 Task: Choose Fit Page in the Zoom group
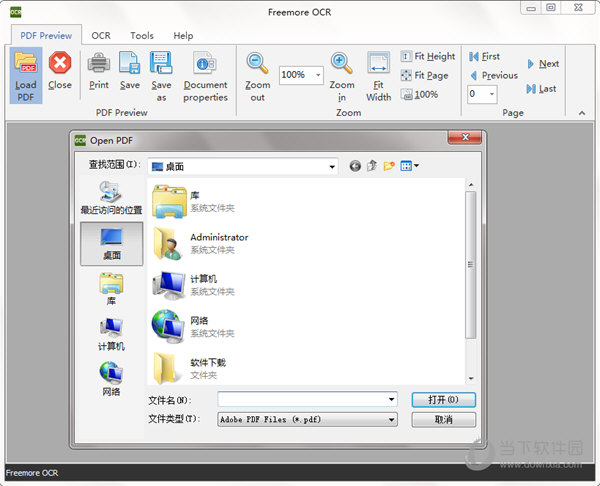coord(424,75)
